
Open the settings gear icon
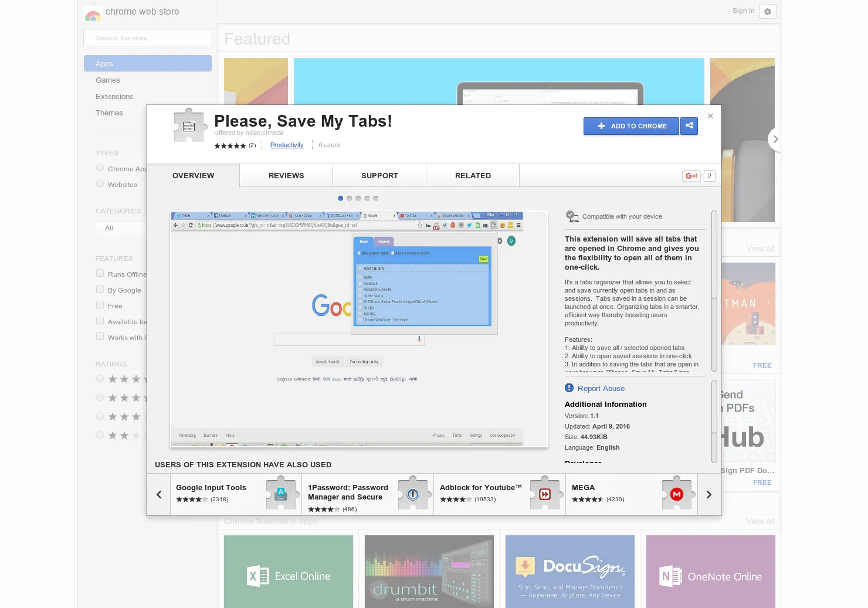767,12
